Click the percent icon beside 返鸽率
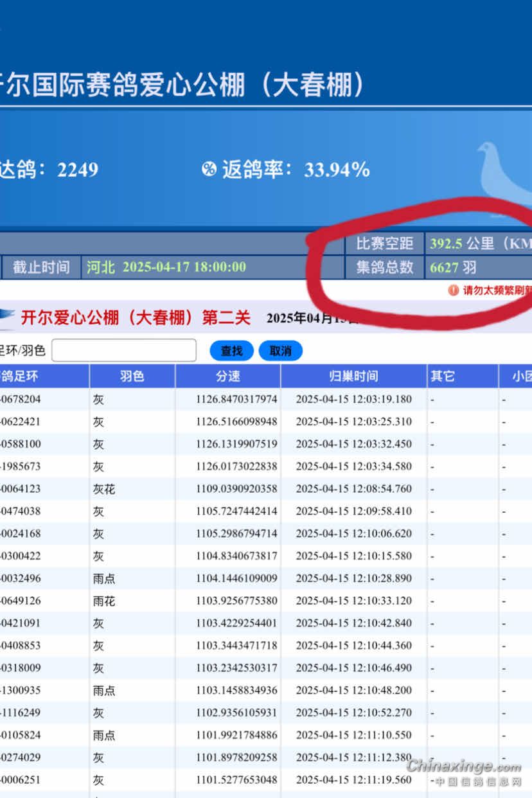The width and height of the screenshot is (532, 798). click(x=209, y=170)
